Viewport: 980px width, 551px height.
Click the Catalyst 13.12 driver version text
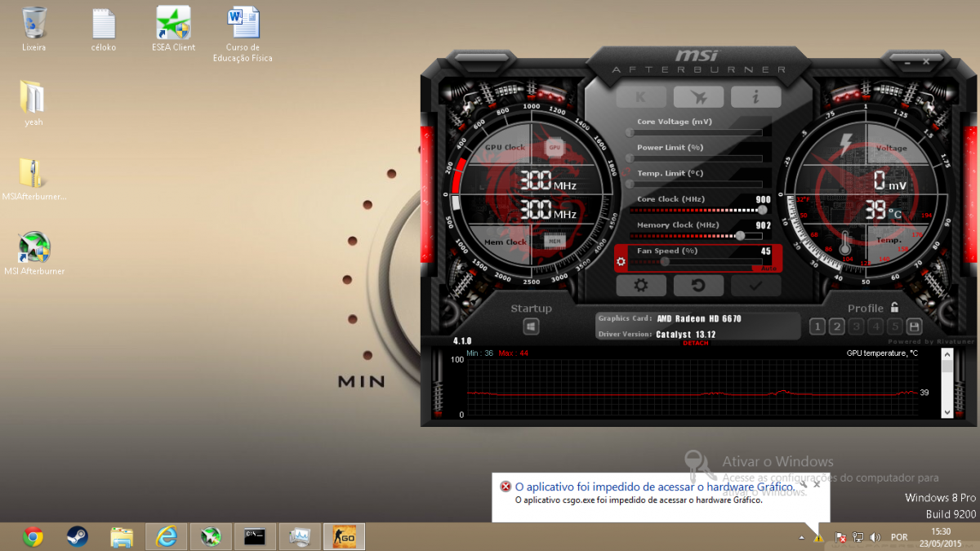[x=685, y=335]
